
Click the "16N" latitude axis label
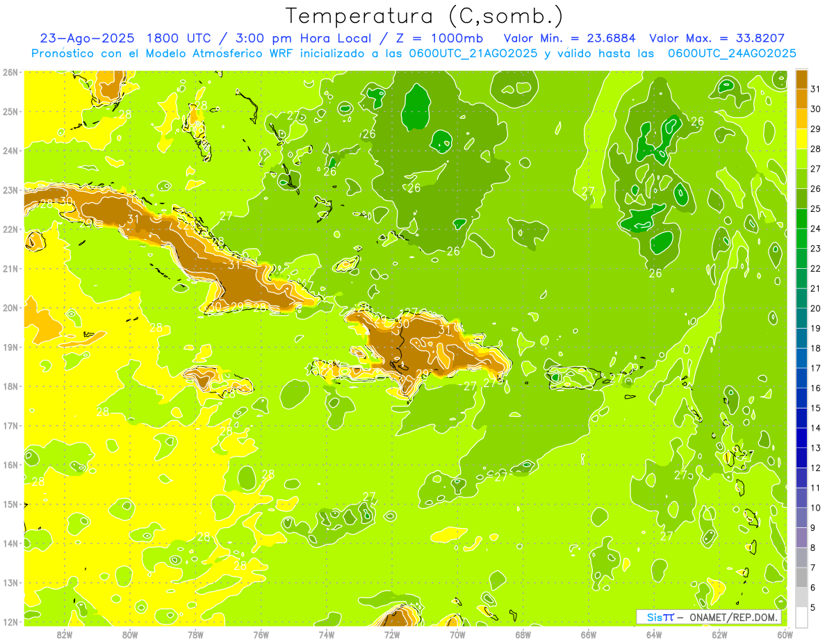(x=10, y=465)
